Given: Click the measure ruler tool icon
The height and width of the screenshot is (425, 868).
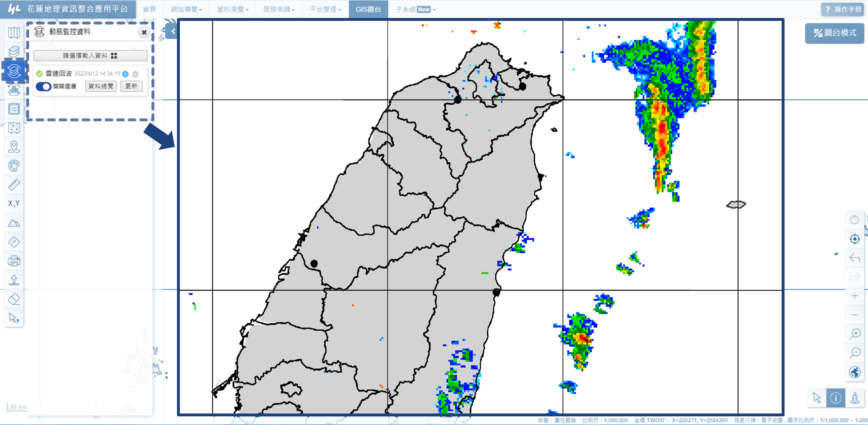Looking at the screenshot, I should click(x=14, y=185).
